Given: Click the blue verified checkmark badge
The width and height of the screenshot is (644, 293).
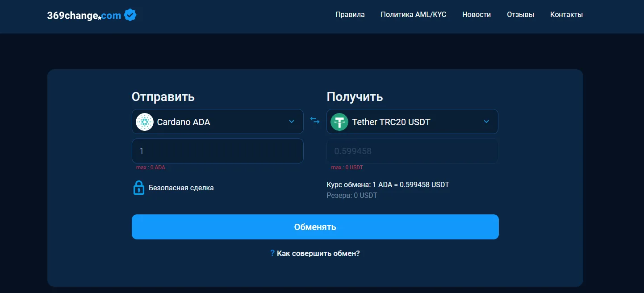Looking at the screenshot, I should point(130,15).
